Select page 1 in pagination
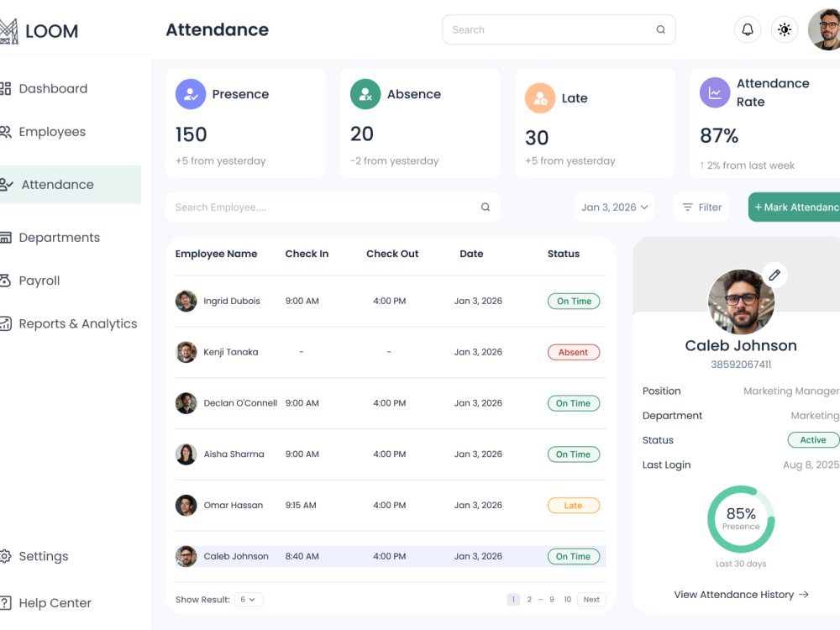Image resolution: width=840 pixels, height=630 pixels. pyautogui.click(x=513, y=600)
